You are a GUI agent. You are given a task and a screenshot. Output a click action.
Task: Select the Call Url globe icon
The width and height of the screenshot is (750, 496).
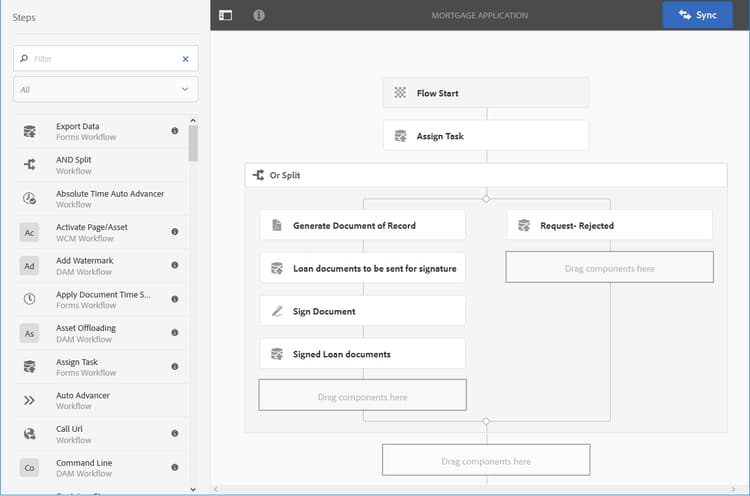tap(30, 434)
